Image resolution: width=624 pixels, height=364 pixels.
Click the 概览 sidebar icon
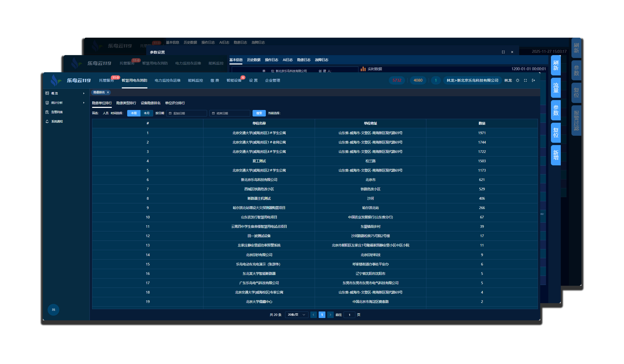point(47,93)
